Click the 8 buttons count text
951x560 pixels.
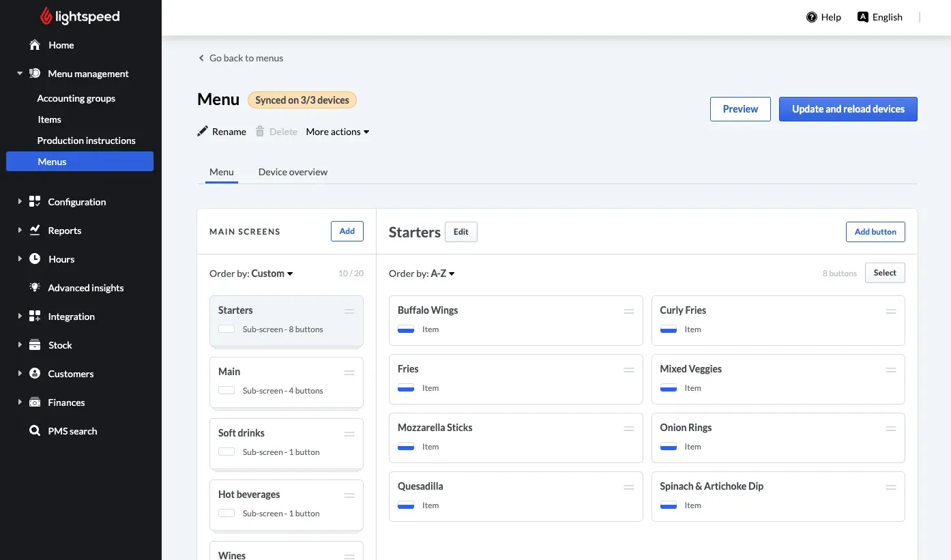tap(839, 274)
